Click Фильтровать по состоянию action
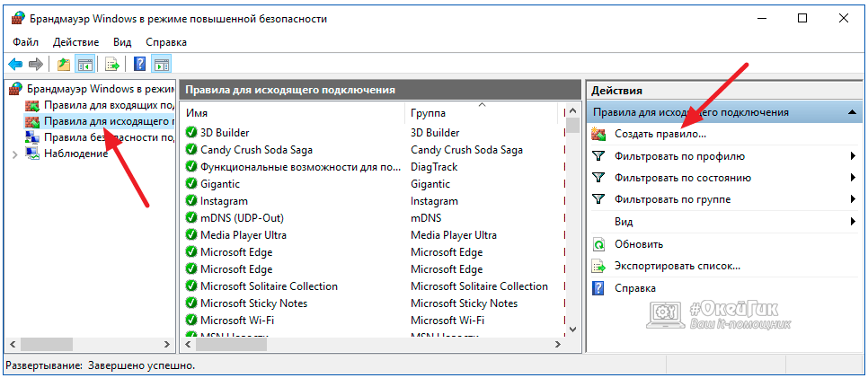 (x=683, y=178)
